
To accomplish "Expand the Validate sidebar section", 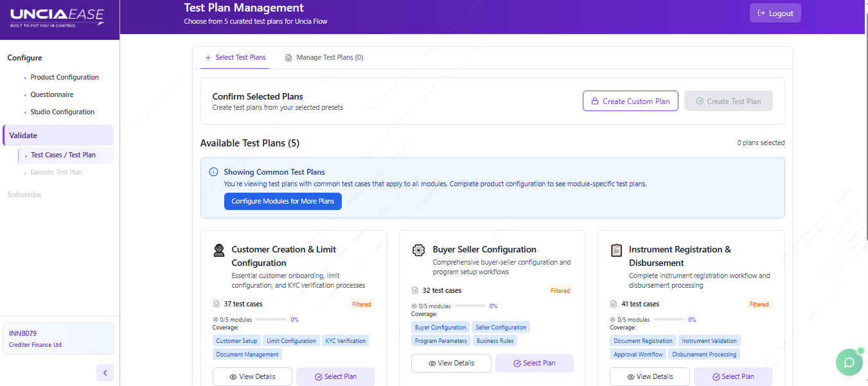I will [24, 136].
